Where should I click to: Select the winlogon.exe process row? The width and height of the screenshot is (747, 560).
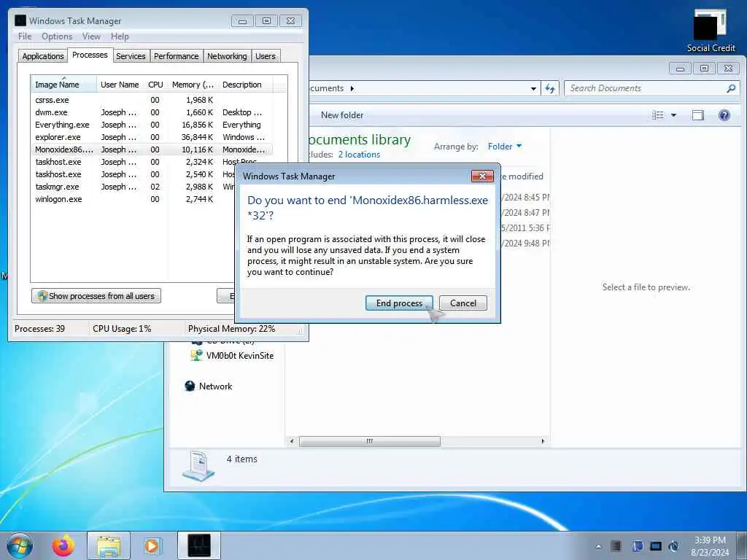133,199
